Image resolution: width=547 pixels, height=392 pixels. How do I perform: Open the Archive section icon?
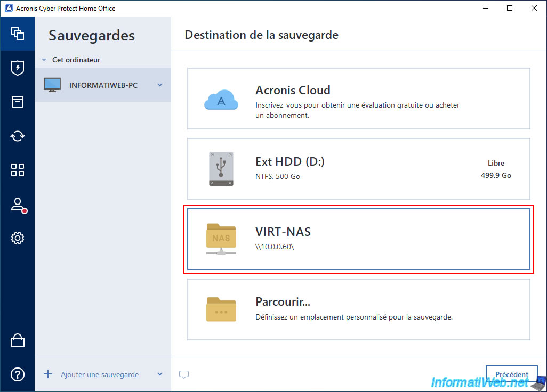coord(18,102)
